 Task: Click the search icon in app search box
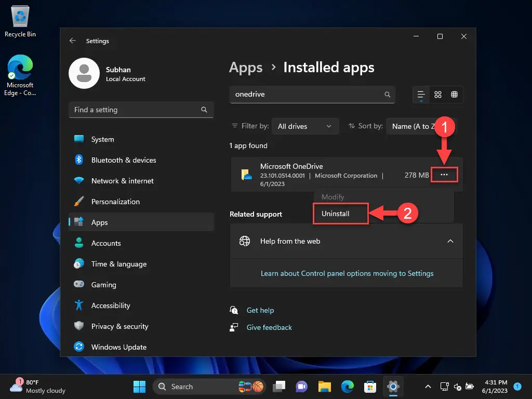pyautogui.click(x=387, y=95)
